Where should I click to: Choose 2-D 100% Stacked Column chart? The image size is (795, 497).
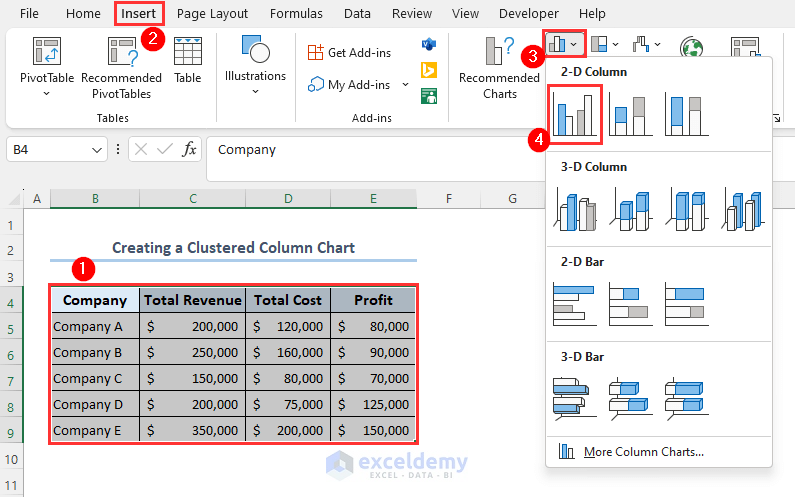pos(686,115)
